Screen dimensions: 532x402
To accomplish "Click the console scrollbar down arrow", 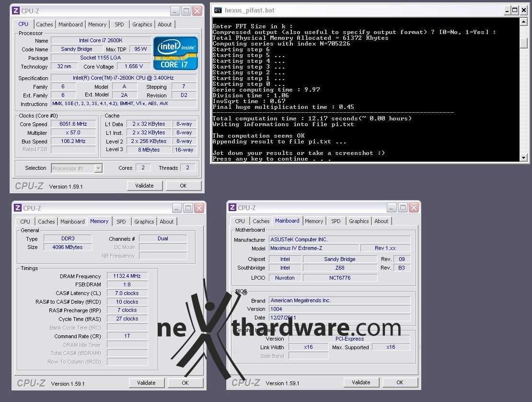I will click(523, 157).
